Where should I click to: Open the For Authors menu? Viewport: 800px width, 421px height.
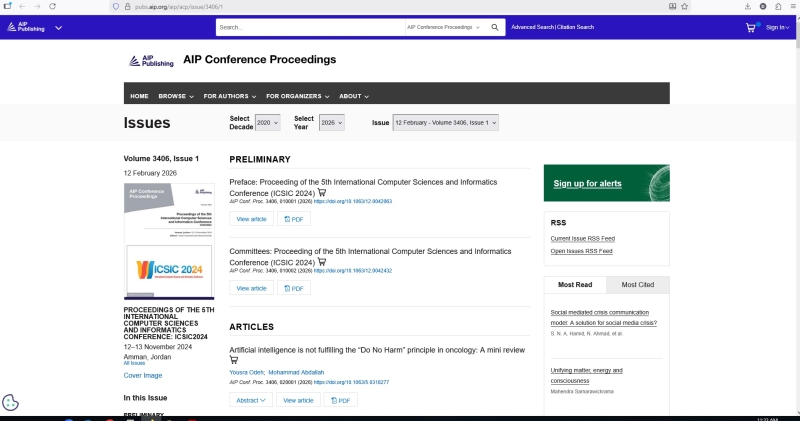coord(229,96)
